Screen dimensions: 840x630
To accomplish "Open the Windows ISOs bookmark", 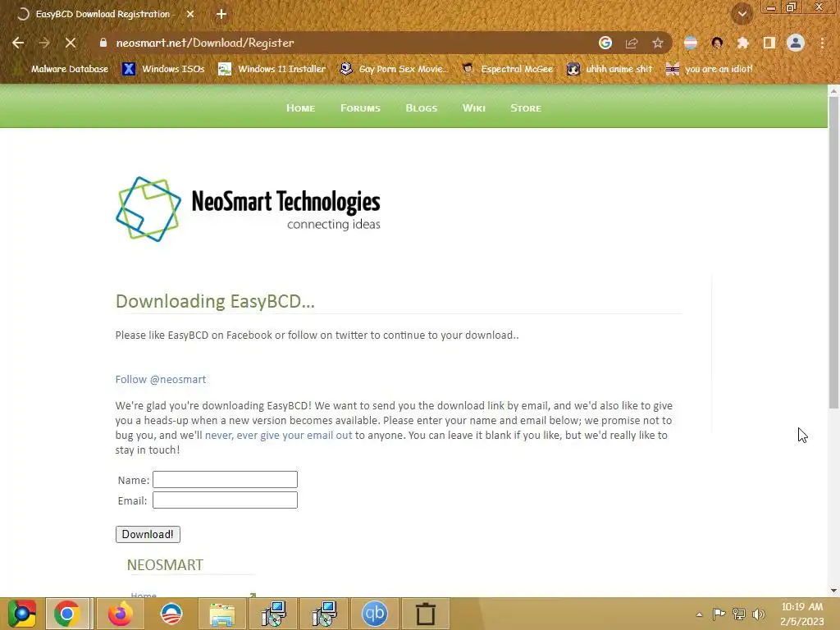I will [163, 69].
